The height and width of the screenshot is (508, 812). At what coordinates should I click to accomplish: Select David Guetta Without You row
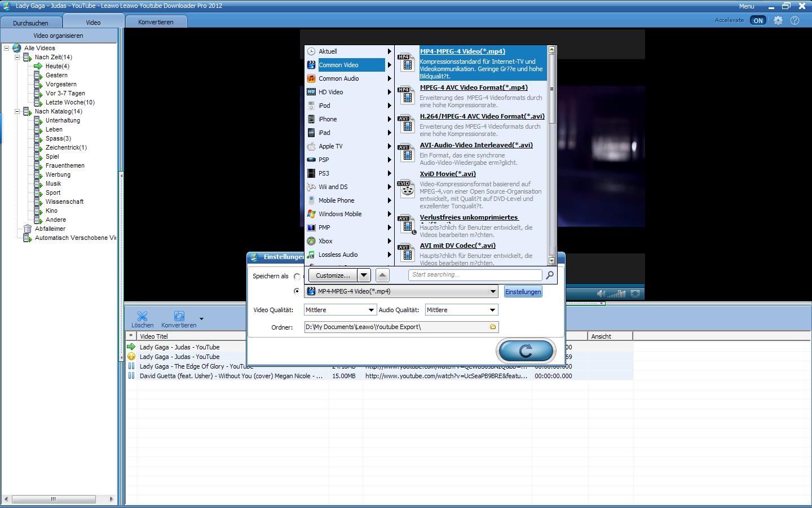tap(379, 376)
